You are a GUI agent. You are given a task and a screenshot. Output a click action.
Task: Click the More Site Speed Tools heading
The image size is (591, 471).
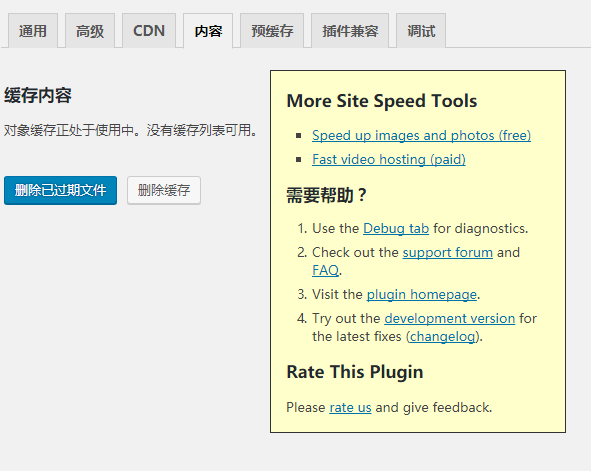tap(382, 101)
